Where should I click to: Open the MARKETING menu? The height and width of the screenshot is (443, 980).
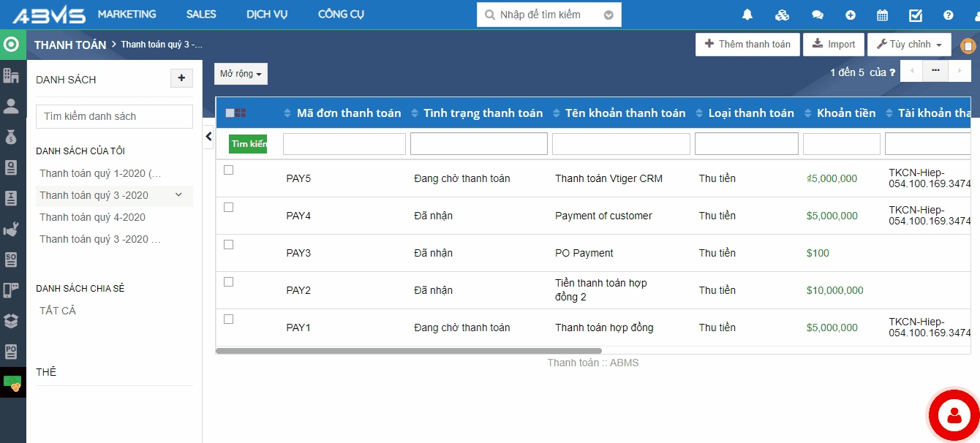coord(127,15)
